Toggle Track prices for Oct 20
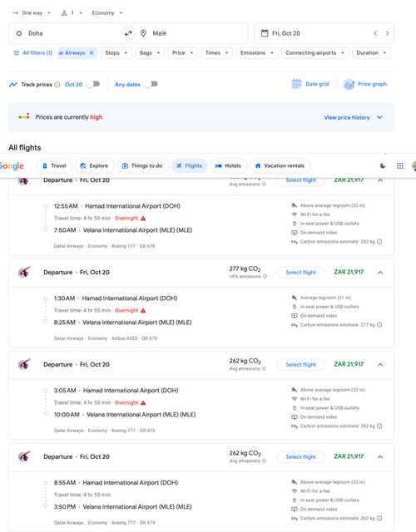The height and width of the screenshot is (532, 416). tap(92, 84)
